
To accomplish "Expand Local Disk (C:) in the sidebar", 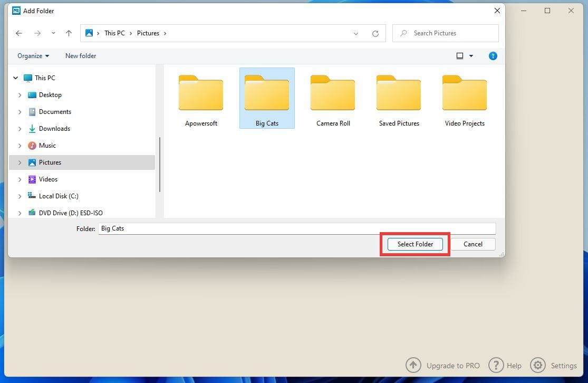I will pyautogui.click(x=20, y=196).
